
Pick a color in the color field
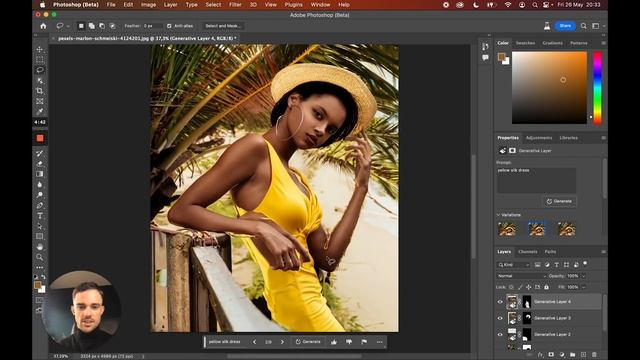pos(549,88)
